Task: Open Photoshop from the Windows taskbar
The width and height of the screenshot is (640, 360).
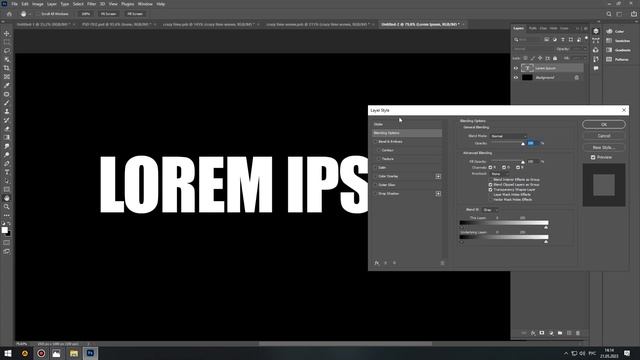Action: point(90,353)
